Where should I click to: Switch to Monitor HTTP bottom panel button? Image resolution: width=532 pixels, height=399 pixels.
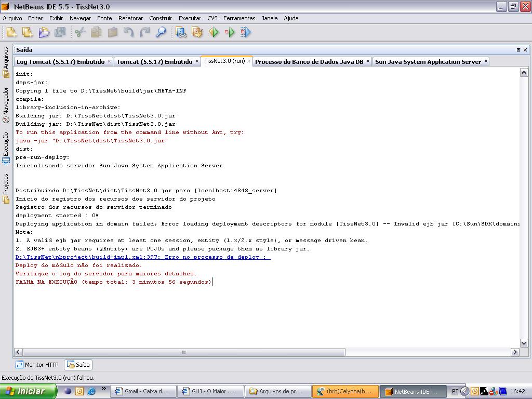(37, 365)
